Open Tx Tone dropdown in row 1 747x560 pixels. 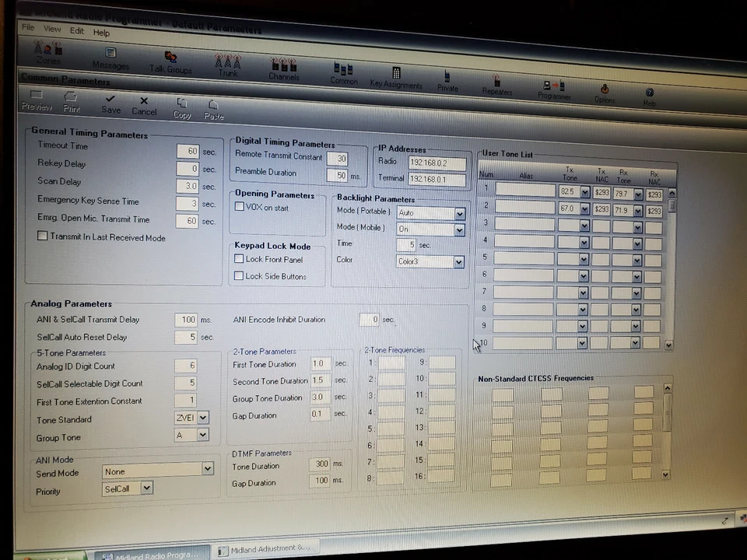[584, 192]
